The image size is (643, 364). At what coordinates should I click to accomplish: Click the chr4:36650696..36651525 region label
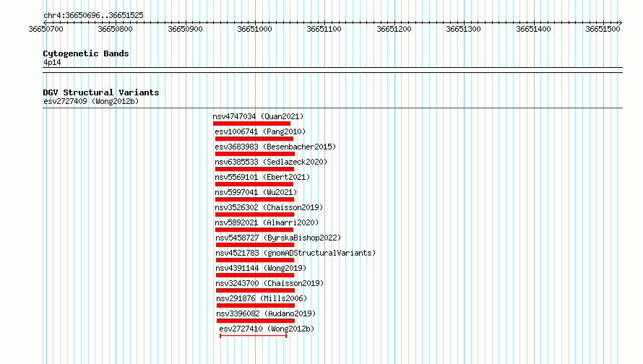point(93,15)
